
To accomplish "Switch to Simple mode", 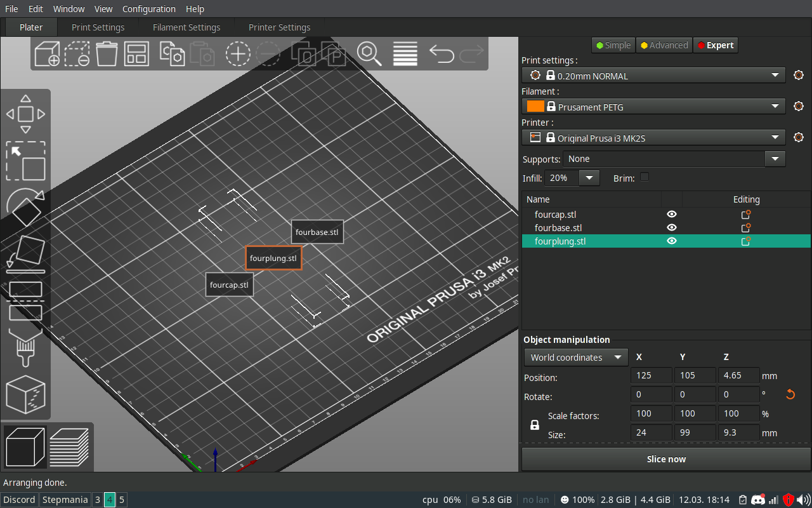I will tap(613, 45).
